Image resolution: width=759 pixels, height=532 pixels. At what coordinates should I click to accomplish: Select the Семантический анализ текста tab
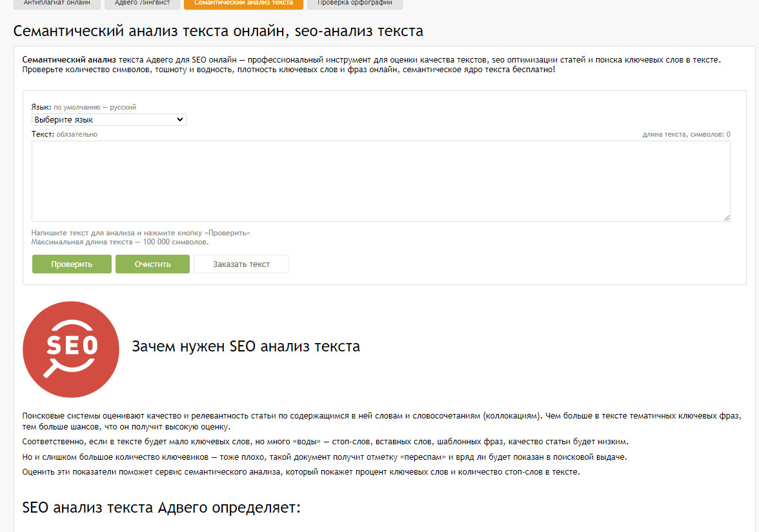(x=243, y=3)
